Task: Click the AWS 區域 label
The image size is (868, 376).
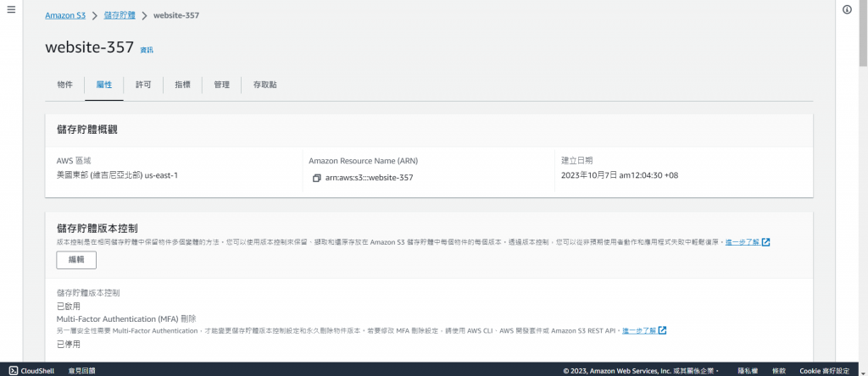Action: (74, 161)
